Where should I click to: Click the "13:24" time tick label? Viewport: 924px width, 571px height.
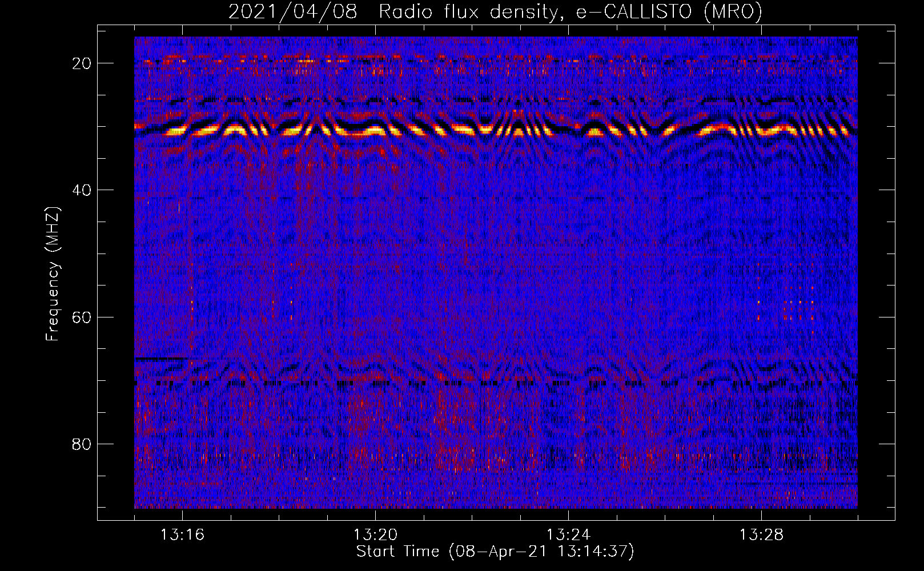click(x=568, y=535)
